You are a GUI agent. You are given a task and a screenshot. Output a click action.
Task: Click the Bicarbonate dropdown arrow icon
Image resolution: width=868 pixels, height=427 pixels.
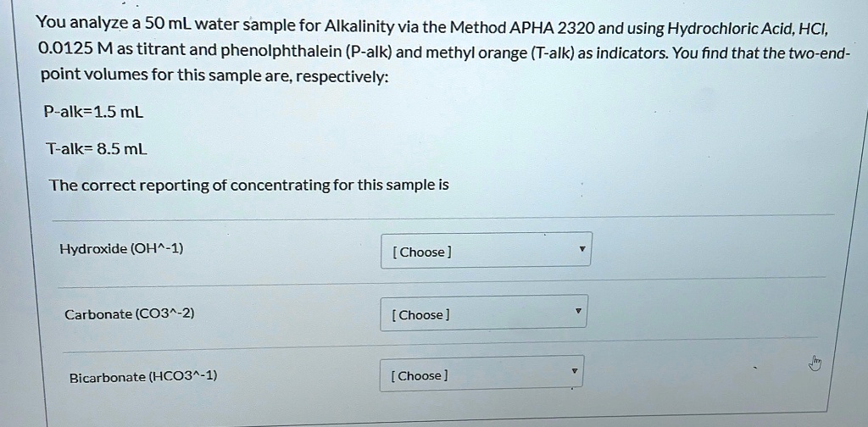pyautogui.click(x=574, y=372)
